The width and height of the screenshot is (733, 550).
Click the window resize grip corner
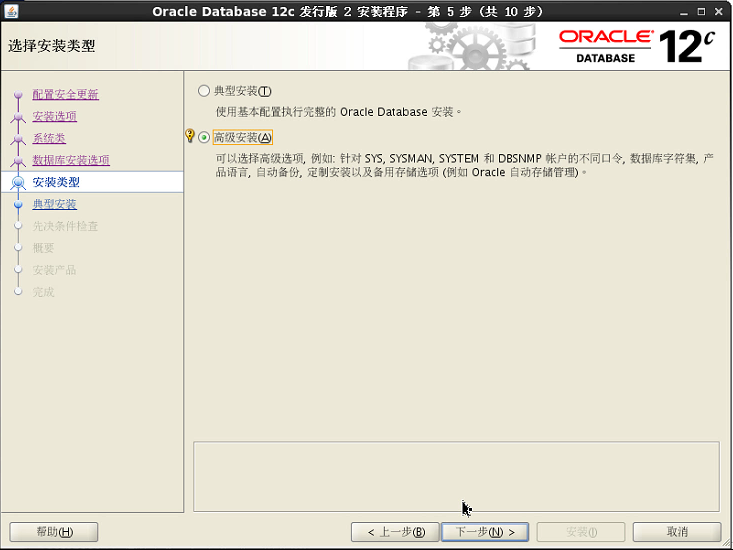tap(726, 543)
